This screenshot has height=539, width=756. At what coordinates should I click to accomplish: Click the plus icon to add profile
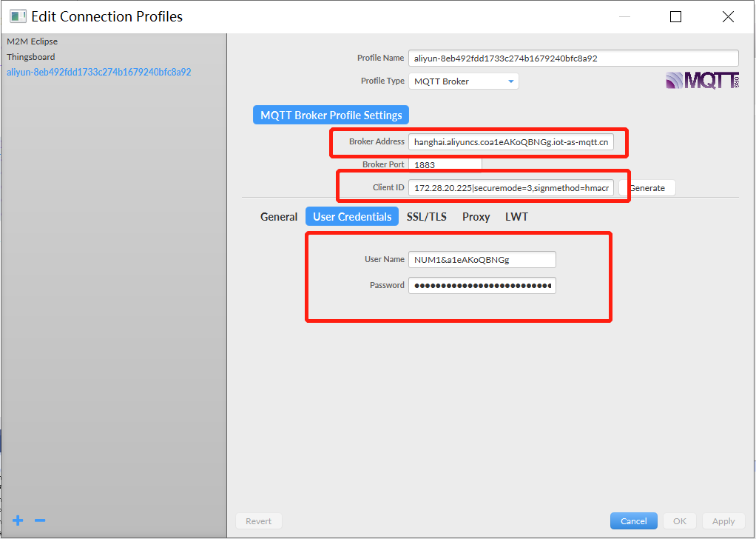coord(18,520)
